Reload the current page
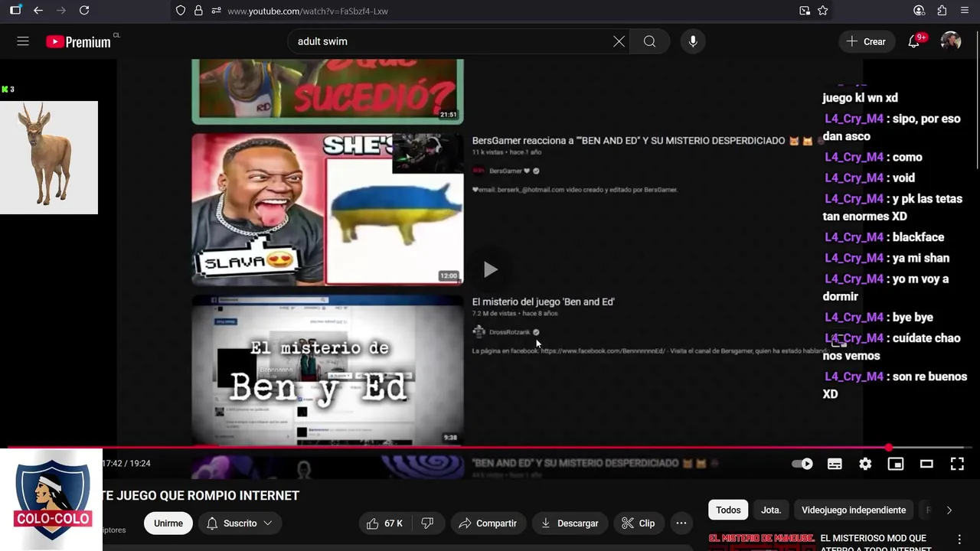This screenshot has height=551, width=980. click(x=84, y=11)
